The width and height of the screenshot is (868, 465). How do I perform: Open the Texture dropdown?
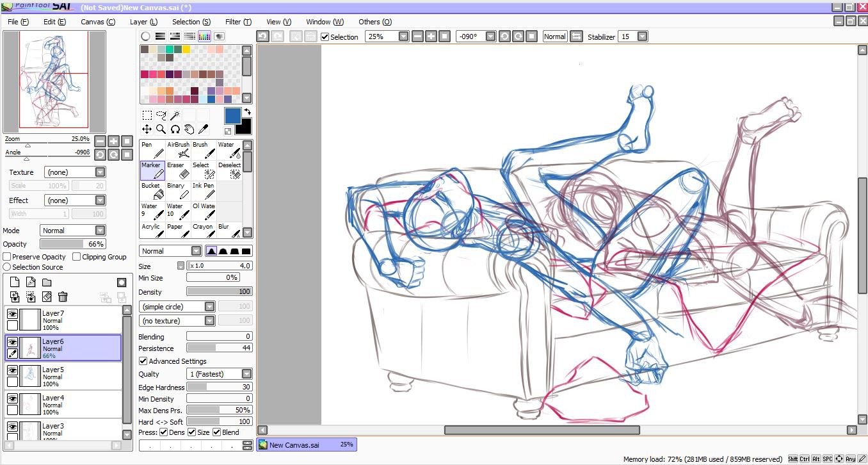[75, 172]
